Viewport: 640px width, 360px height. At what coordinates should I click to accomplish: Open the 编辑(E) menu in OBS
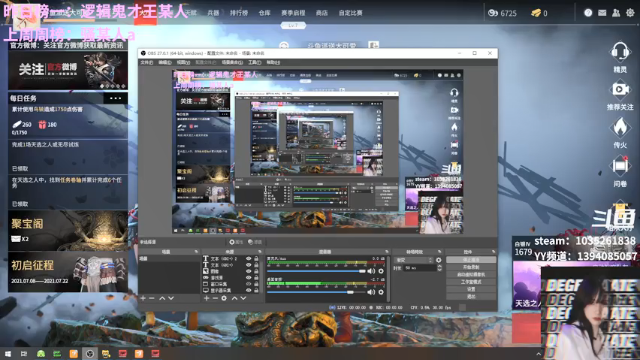pyautogui.click(x=165, y=62)
